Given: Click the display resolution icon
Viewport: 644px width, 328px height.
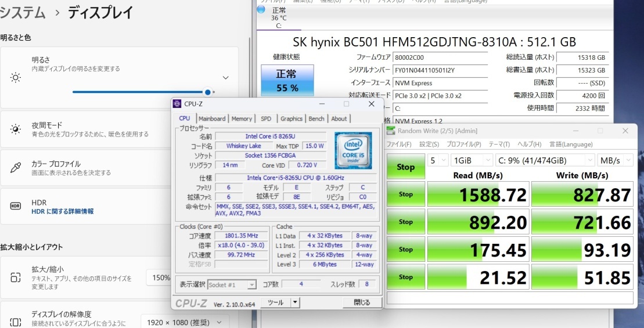Looking at the screenshot, I should [x=16, y=322].
